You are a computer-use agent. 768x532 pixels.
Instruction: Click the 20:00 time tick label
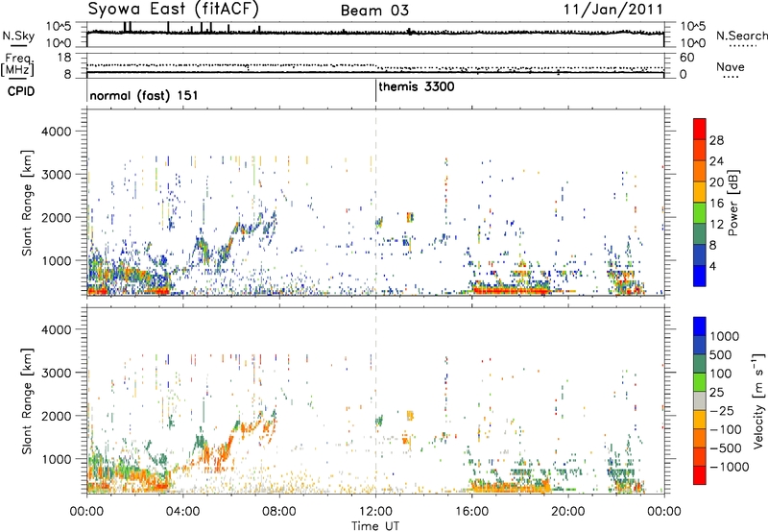[568, 512]
